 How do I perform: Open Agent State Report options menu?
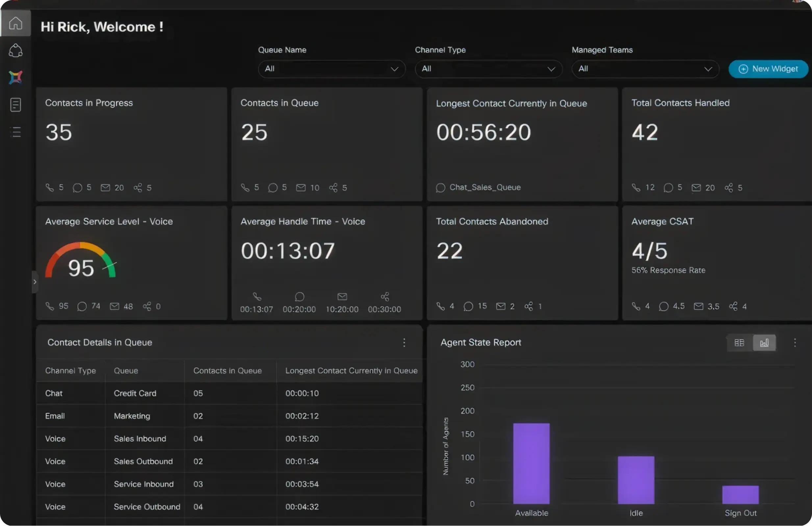[x=795, y=343]
